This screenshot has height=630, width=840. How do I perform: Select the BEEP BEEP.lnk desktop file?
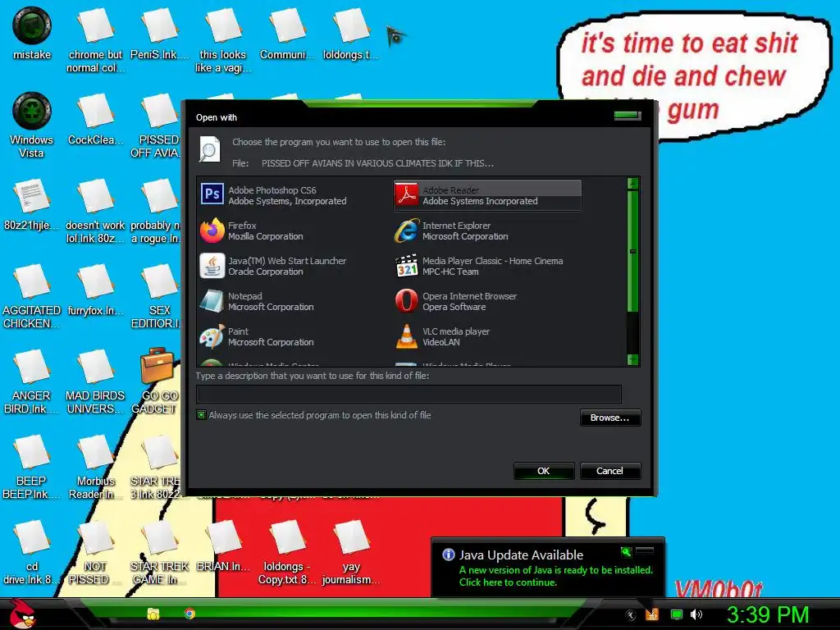click(32, 467)
